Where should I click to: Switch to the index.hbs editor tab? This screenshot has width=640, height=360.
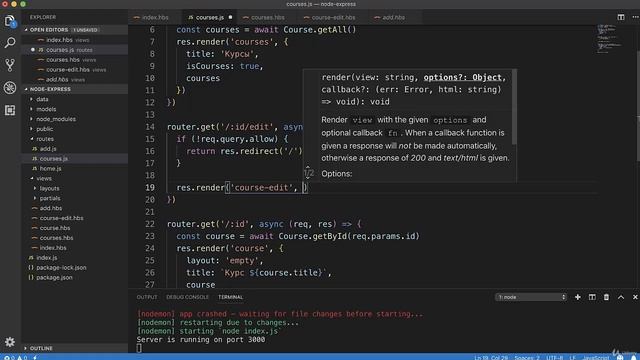click(155, 17)
